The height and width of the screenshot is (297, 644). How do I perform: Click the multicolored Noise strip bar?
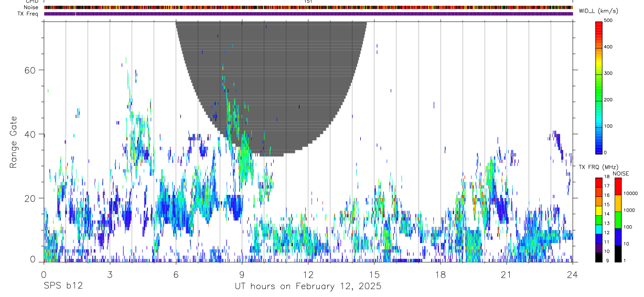pos(308,7)
